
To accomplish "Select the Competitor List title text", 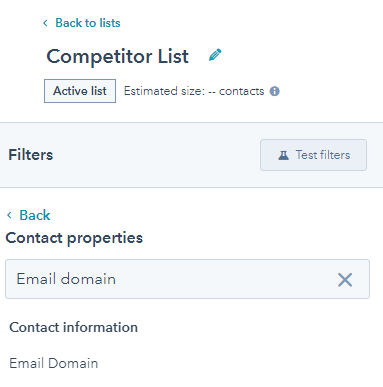I will tap(117, 56).
